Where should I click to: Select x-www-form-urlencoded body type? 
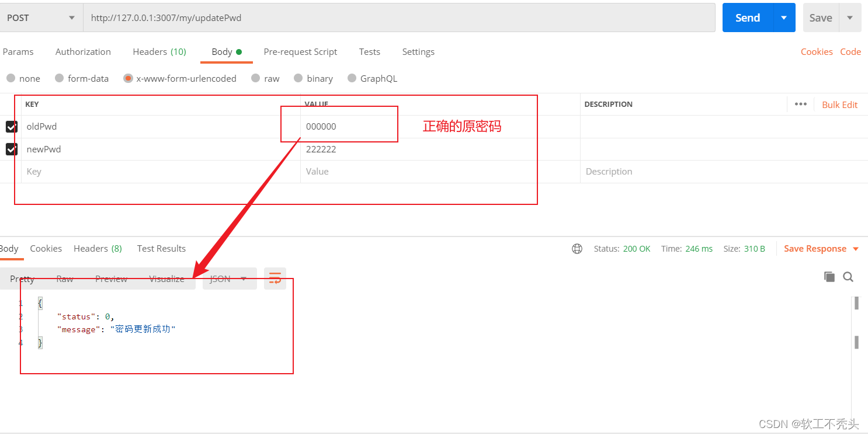pos(180,78)
